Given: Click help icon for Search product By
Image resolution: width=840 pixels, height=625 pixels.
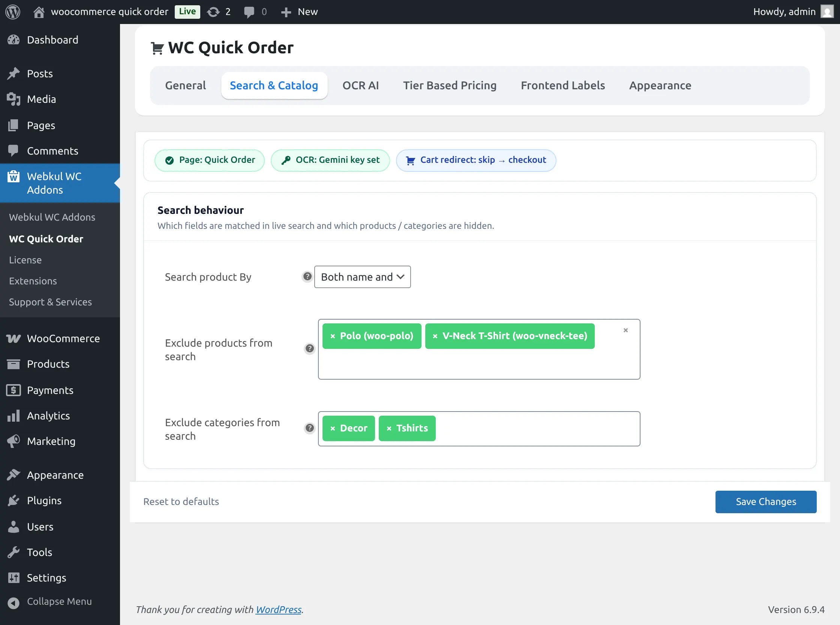Looking at the screenshot, I should (307, 277).
